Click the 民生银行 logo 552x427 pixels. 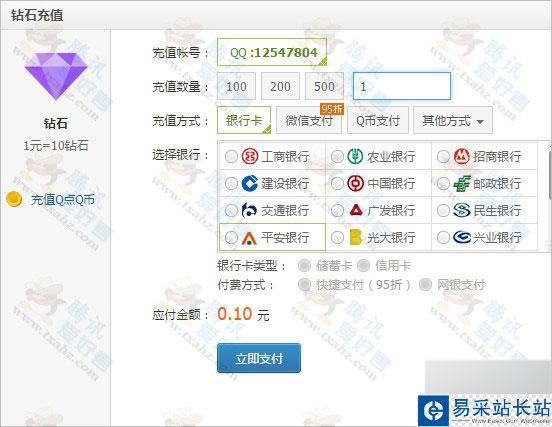pyautogui.click(x=462, y=210)
